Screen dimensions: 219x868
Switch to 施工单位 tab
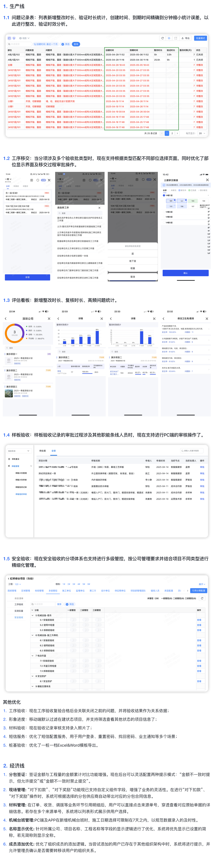[x=67, y=591]
